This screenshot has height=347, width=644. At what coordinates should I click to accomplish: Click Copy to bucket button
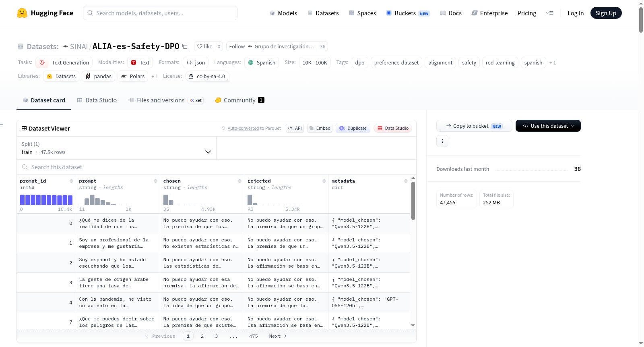pos(474,126)
